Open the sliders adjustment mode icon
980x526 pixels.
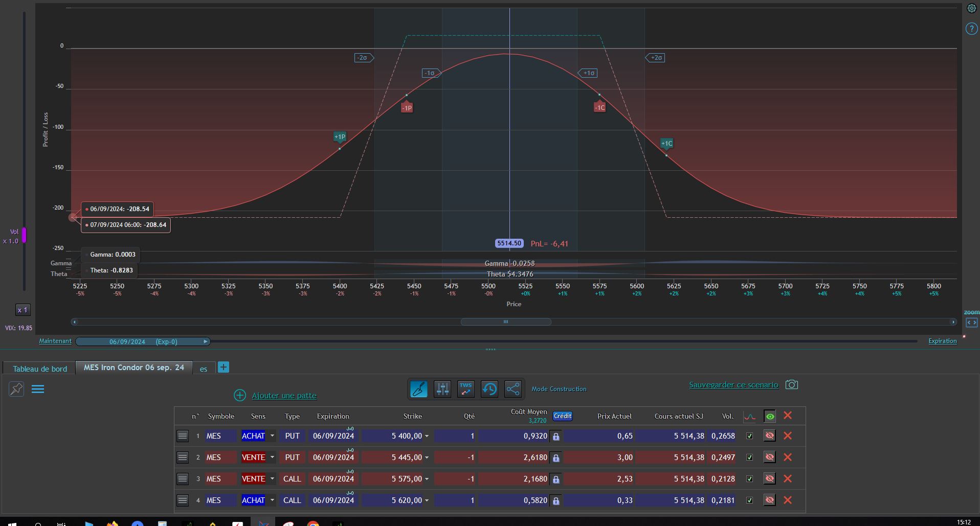click(x=442, y=389)
